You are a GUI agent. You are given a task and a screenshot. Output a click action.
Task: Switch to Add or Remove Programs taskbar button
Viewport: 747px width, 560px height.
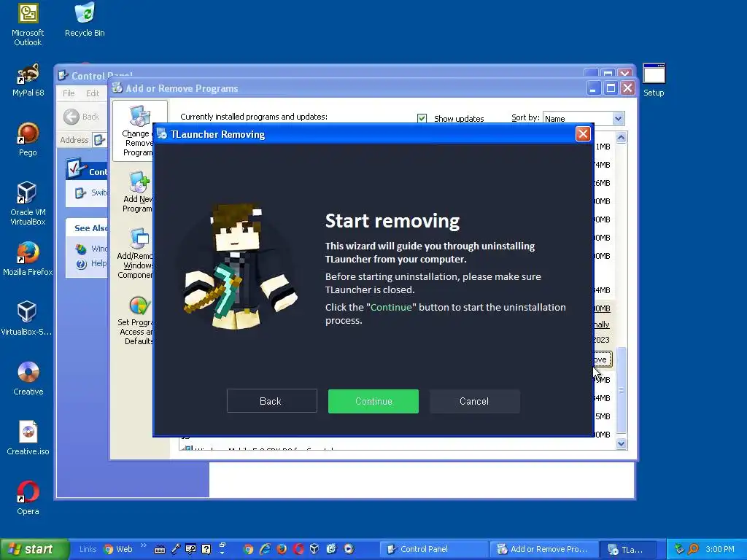543,550
